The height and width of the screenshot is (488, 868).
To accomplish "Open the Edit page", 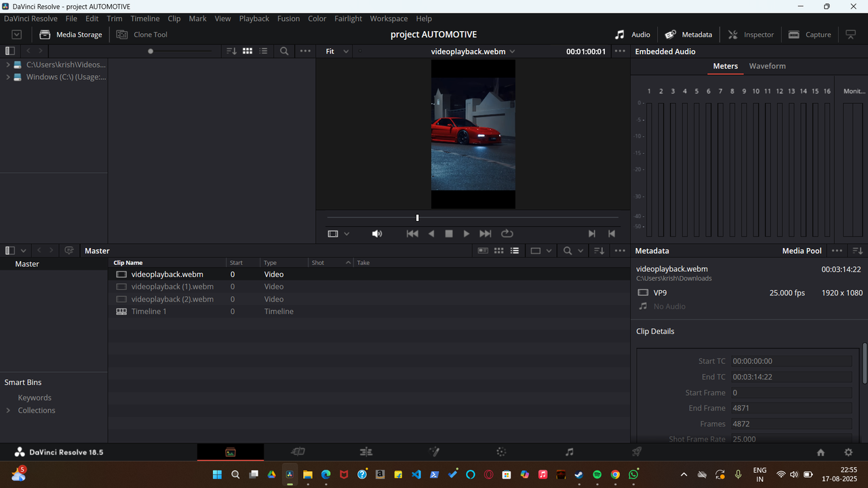I will coord(366,451).
